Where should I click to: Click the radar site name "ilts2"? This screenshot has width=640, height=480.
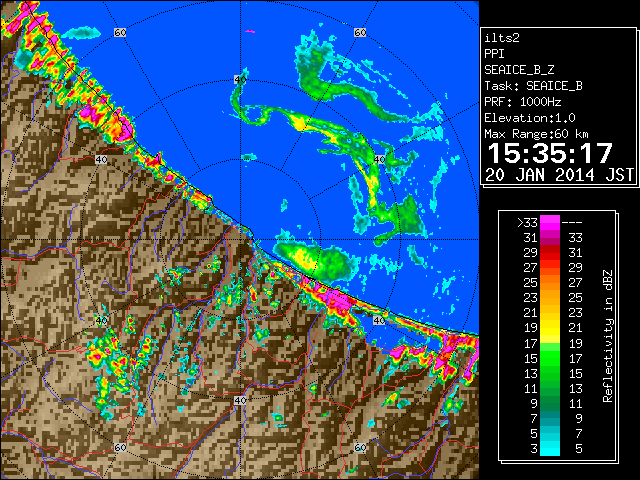coord(502,38)
